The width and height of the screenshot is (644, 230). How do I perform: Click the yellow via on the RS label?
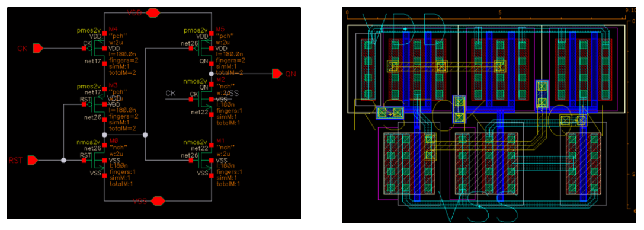coord(390,112)
